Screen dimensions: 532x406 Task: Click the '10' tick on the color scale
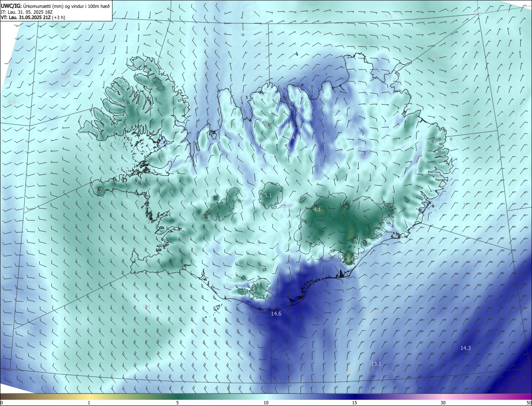pyautogui.click(x=266, y=403)
